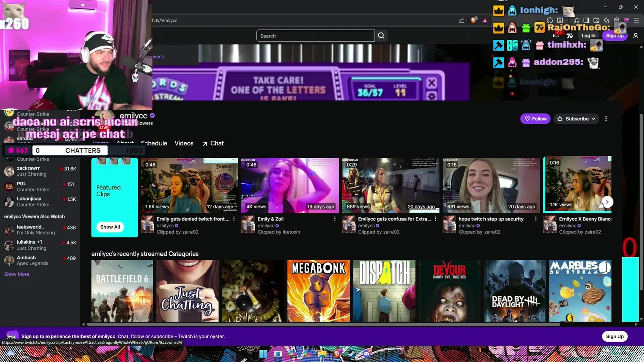Play the 681 views clip thumbnail
Viewport: 644px width, 362px height.
coord(491,186)
